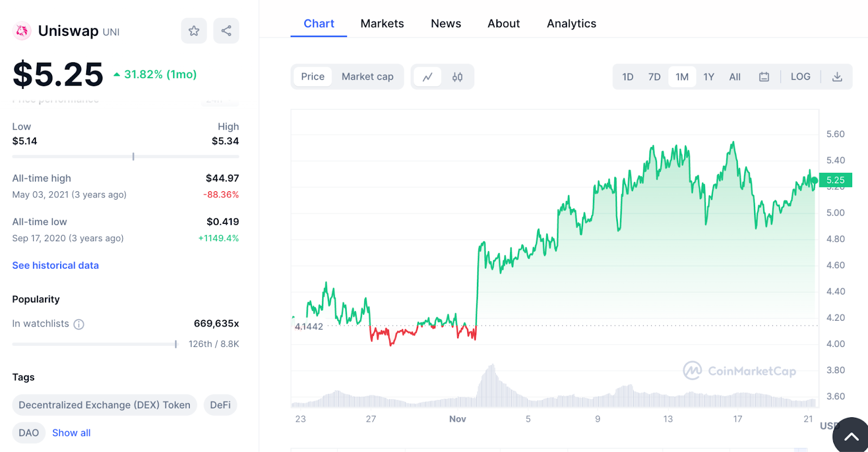Screen dimensions: 868x452
Task: Click the 126th / 8.8K rank text
Action: (214, 344)
